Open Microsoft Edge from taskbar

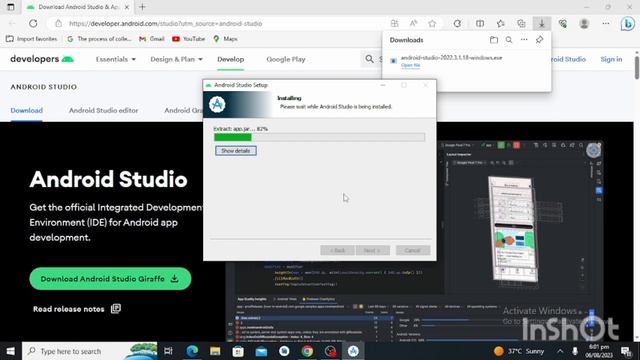pos(192,351)
